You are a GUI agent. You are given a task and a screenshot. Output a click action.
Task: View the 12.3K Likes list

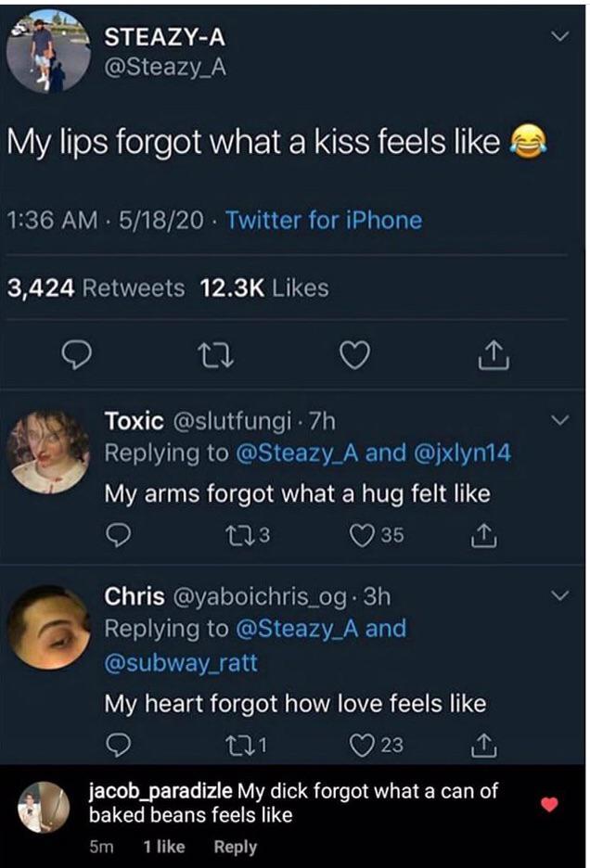point(264,288)
